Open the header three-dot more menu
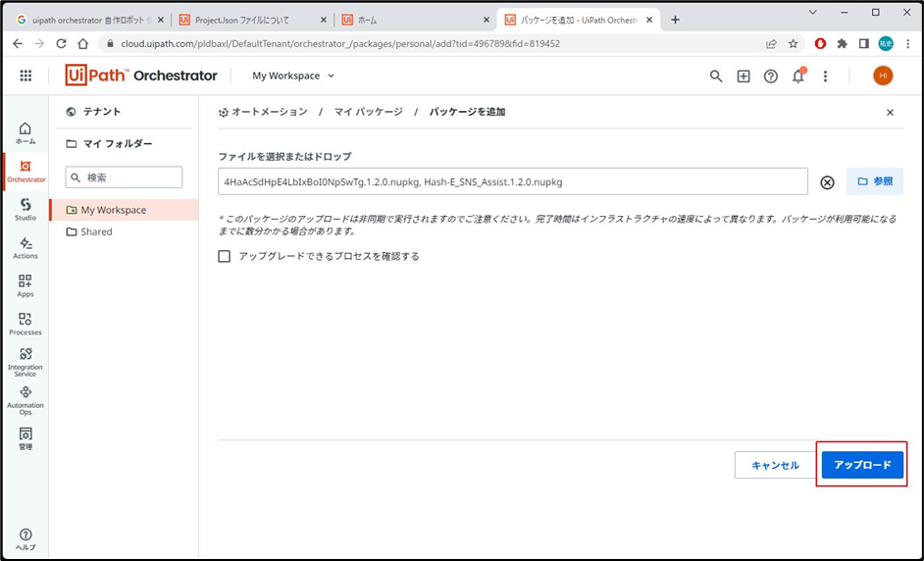Screen dimensions: 924x561 825,76
